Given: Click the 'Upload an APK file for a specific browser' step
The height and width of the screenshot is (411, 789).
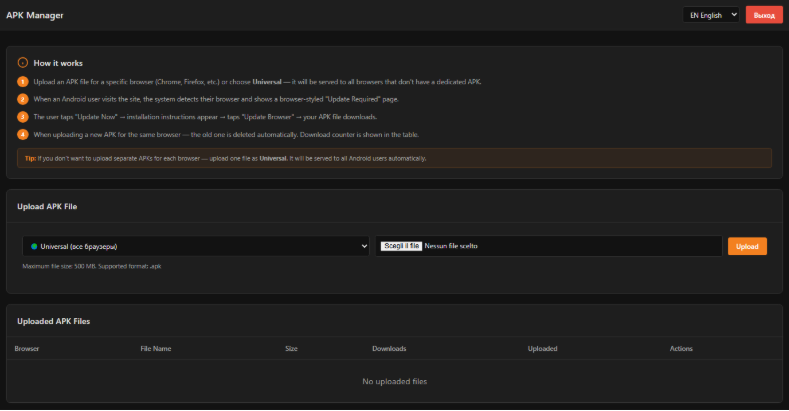Looking at the screenshot, I should point(257,81).
